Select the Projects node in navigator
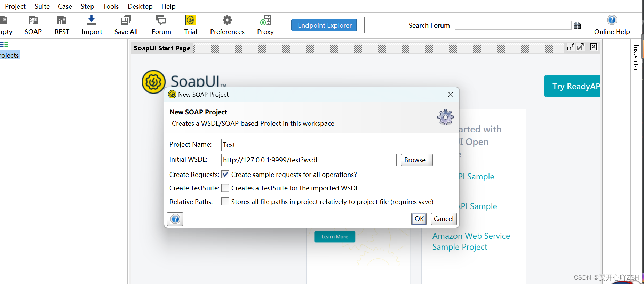This screenshot has height=284, width=644. (x=10, y=55)
